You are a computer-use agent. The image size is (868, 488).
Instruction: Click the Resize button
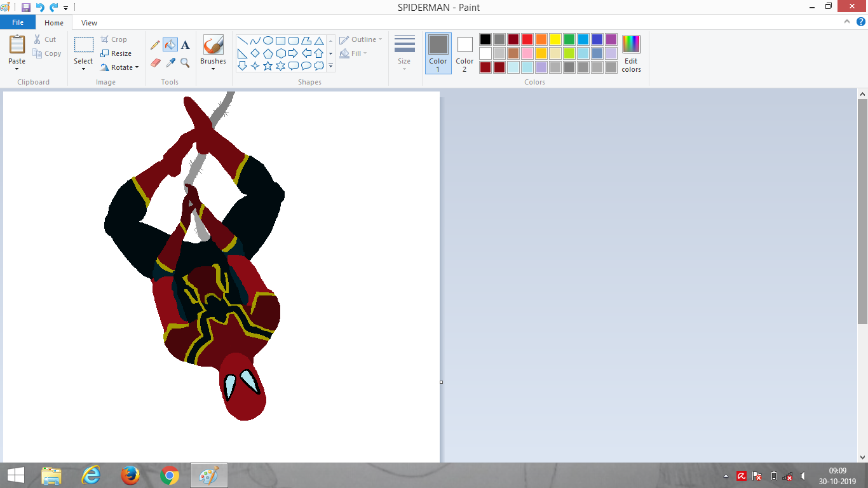point(116,53)
